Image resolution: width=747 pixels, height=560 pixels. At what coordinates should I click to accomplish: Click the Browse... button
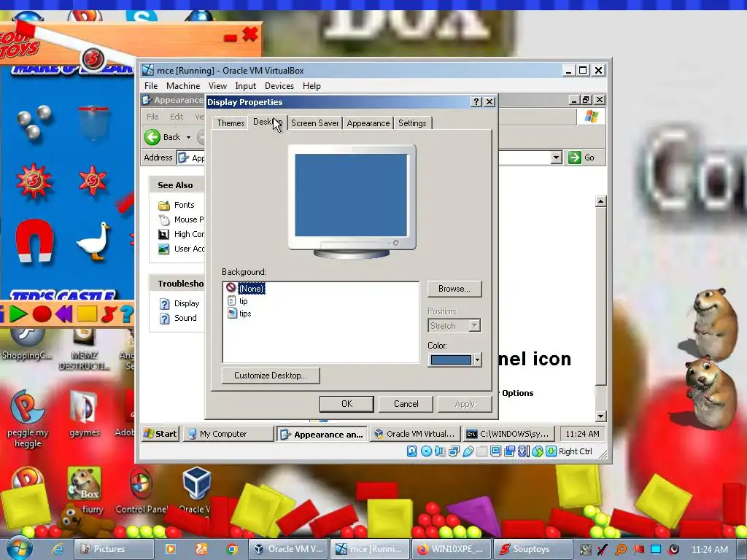(x=454, y=289)
